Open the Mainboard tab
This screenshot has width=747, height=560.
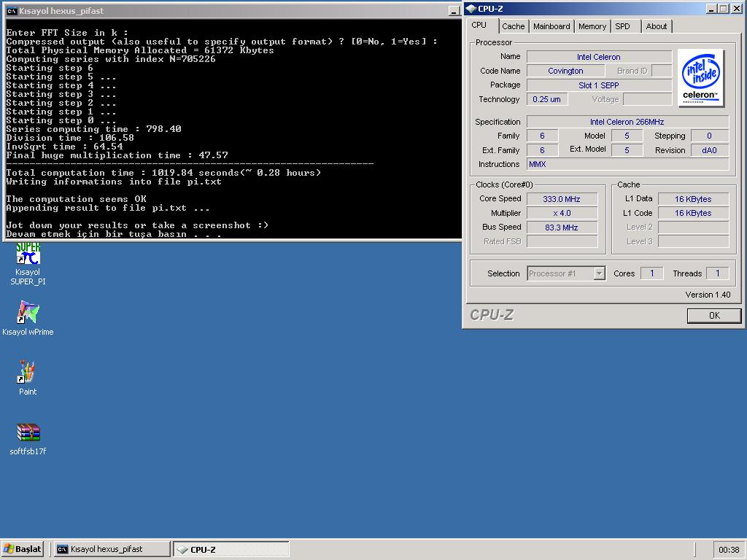pyautogui.click(x=551, y=26)
